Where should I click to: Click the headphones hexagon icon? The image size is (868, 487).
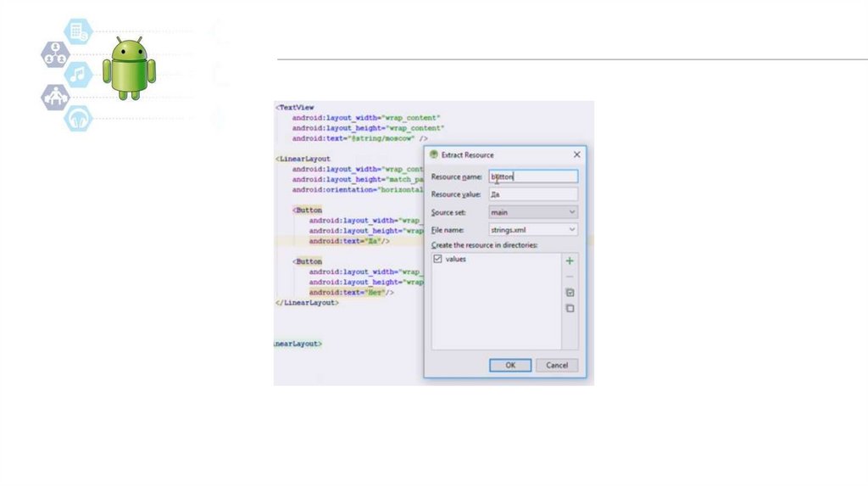[x=79, y=118]
